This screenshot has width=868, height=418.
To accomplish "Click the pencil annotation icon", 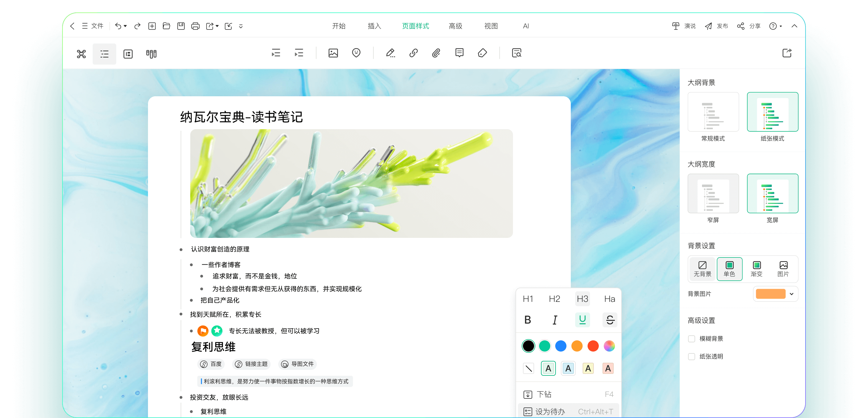I will pos(390,53).
